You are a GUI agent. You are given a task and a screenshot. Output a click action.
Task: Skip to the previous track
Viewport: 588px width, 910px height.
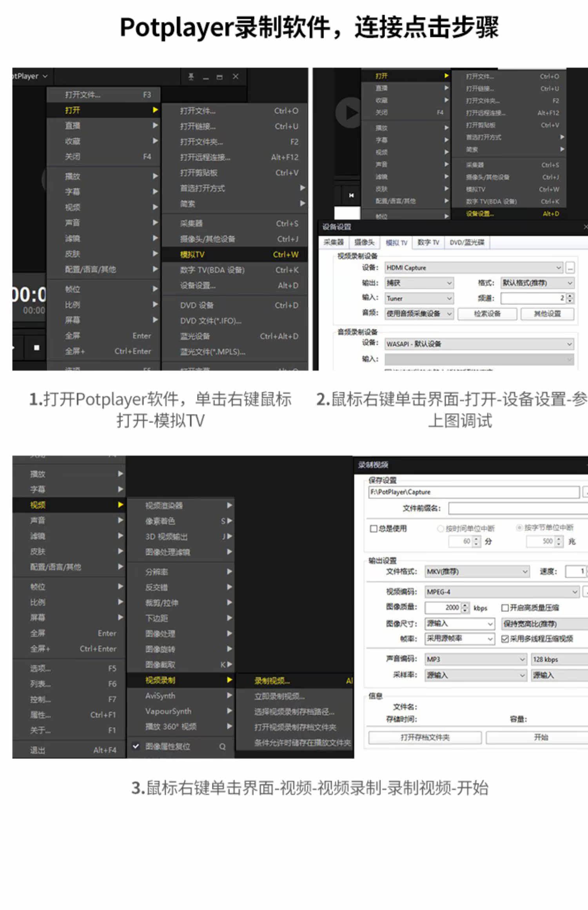(351, 195)
